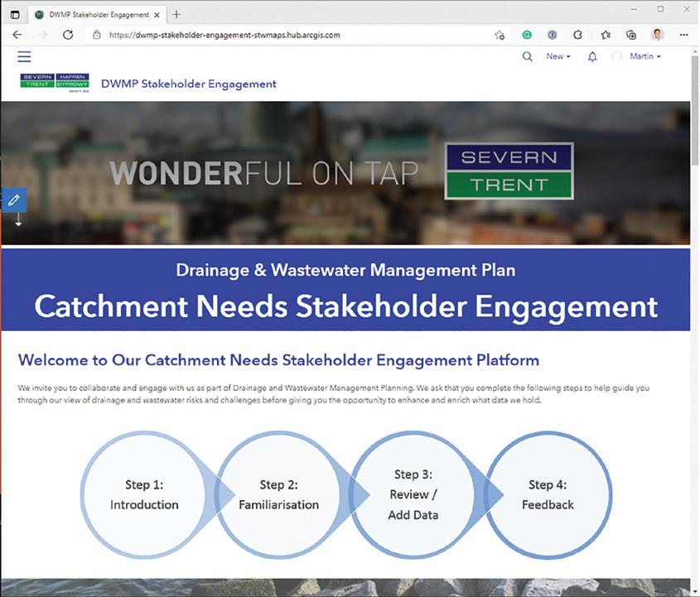Open browser settings three-dots menu

point(683,35)
